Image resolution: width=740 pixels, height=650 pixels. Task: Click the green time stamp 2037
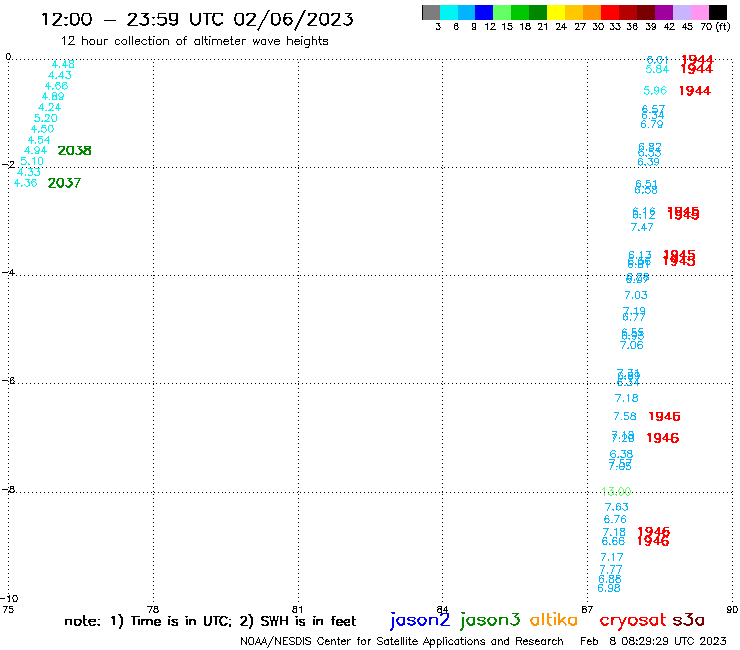[64, 183]
